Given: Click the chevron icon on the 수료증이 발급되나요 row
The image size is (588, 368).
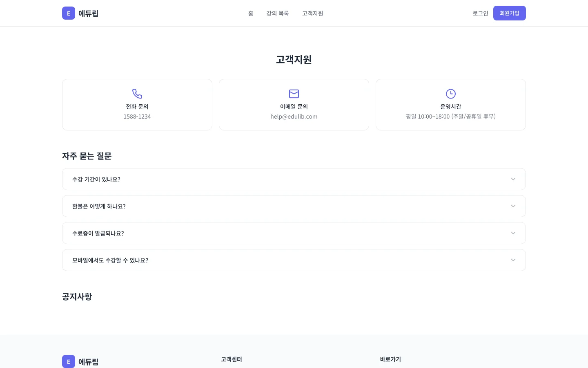Looking at the screenshot, I should pos(513,233).
